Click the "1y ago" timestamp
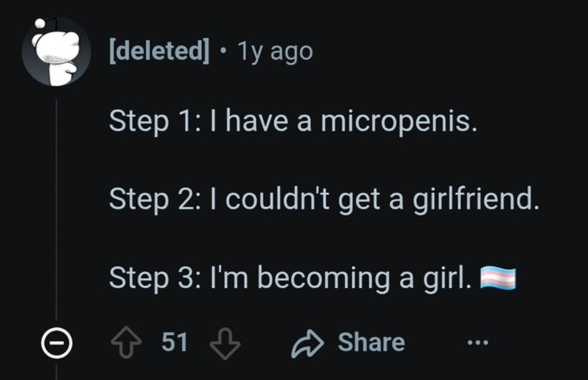 pos(276,51)
